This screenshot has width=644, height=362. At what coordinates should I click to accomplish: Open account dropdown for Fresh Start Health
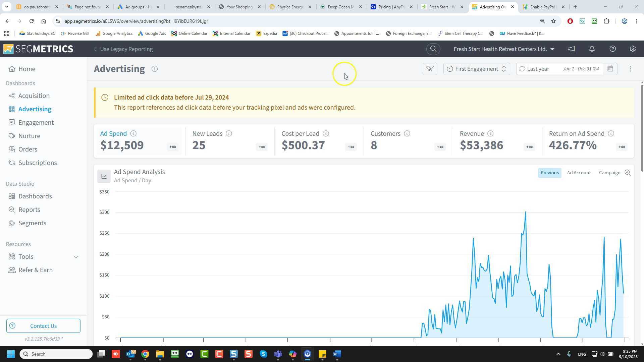coord(504,49)
